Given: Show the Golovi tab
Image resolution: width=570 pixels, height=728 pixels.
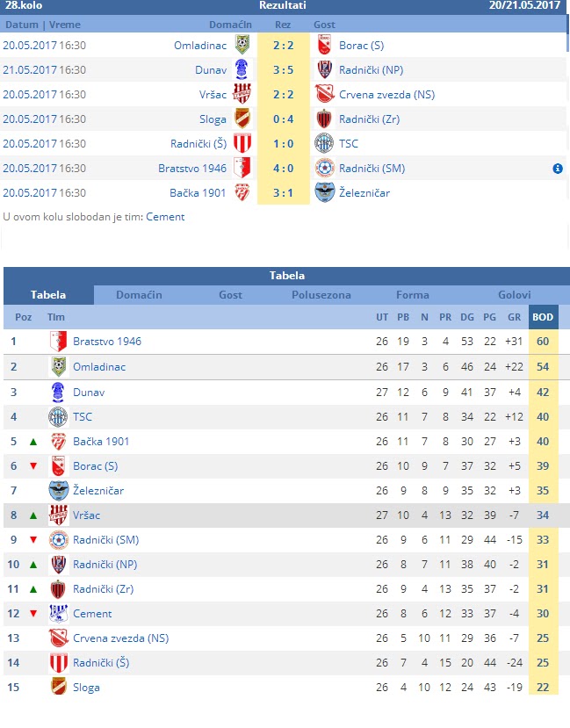Looking at the screenshot, I should pyautogui.click(x=515, y=295).
